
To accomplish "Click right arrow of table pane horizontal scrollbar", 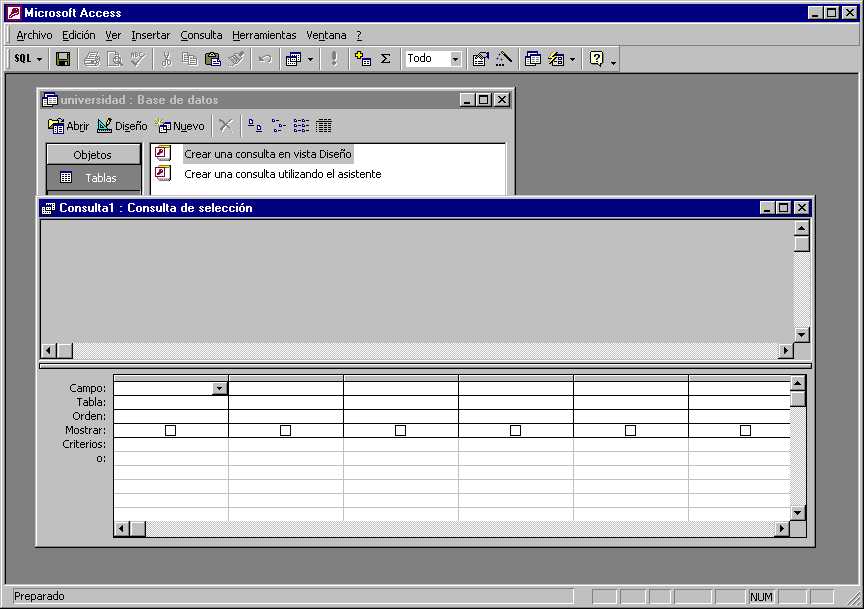I will 786,350.
